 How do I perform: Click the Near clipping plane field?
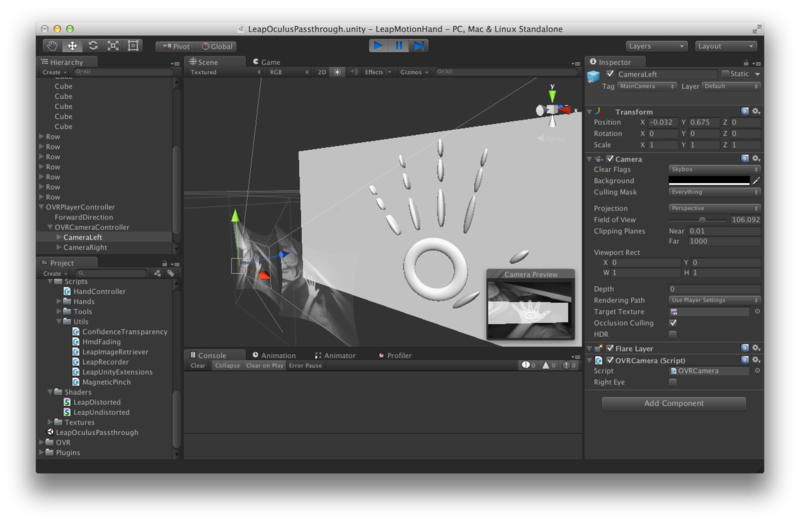pos(724,231)
